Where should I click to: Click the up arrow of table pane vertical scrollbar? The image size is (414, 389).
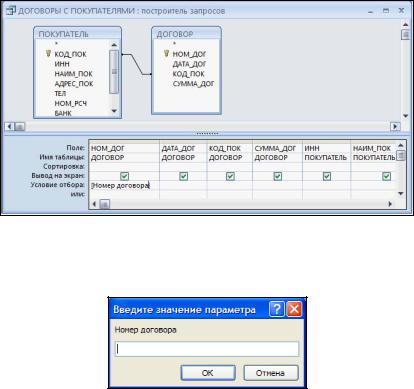point(405,24)
